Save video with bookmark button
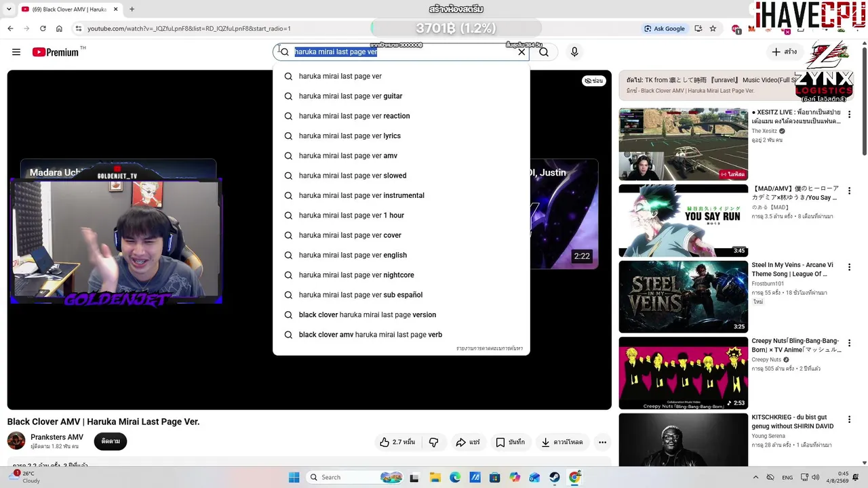The width and height of the screenshot is (868, 488). [x=510, y=442]
